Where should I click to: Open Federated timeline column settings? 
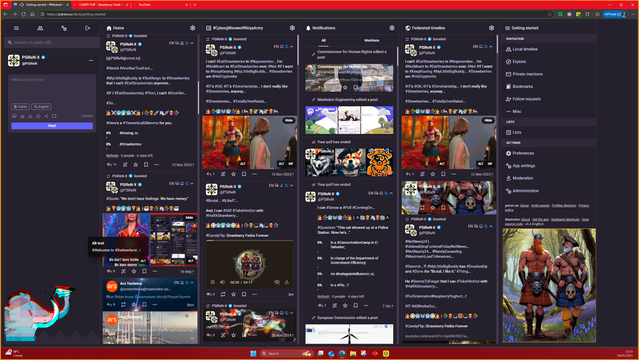491,28
